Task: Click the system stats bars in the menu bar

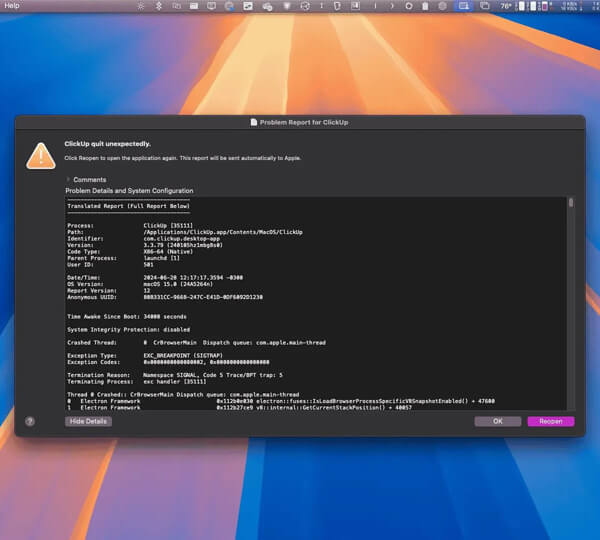Action: click(535, 6)
